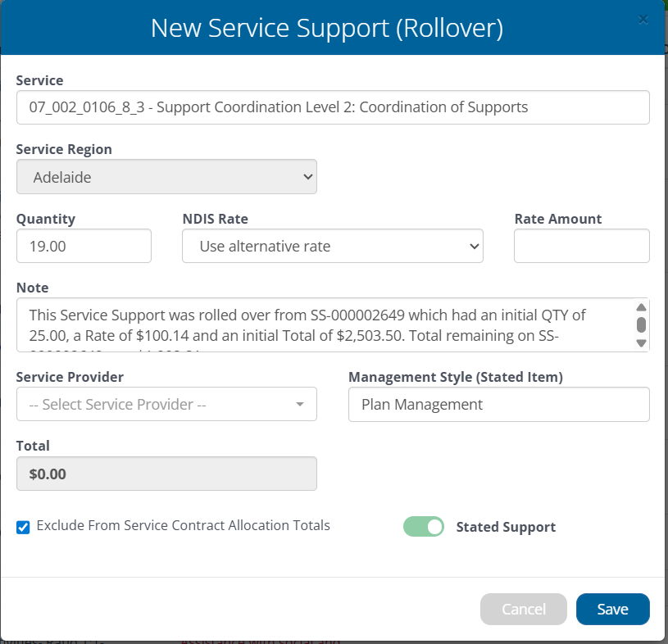Close the New Service Support dialog
The image size is (668, 644).
pos(643,20)
